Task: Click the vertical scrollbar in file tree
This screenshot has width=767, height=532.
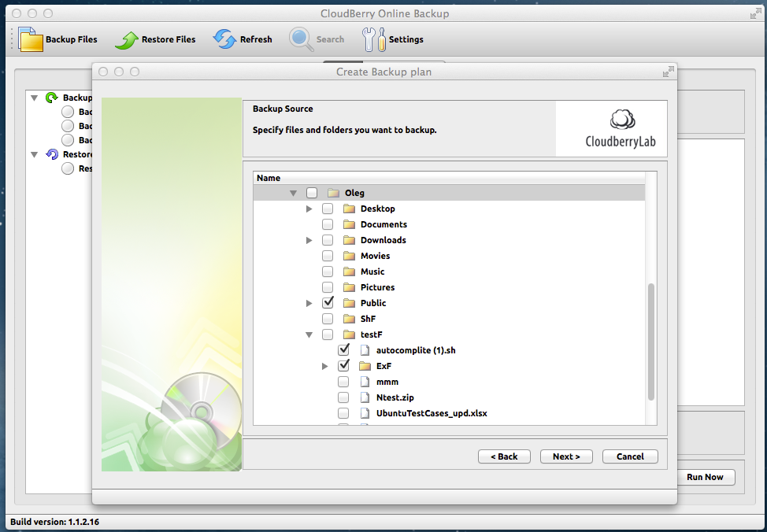Action: pos(651,342)
